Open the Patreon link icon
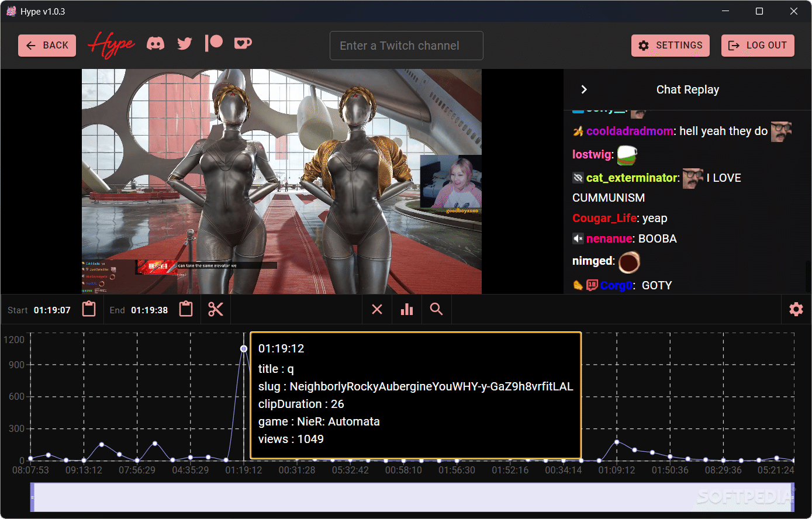Image resolution: width=812 pixels, height=519 pixels. click(x=214, y=43)
